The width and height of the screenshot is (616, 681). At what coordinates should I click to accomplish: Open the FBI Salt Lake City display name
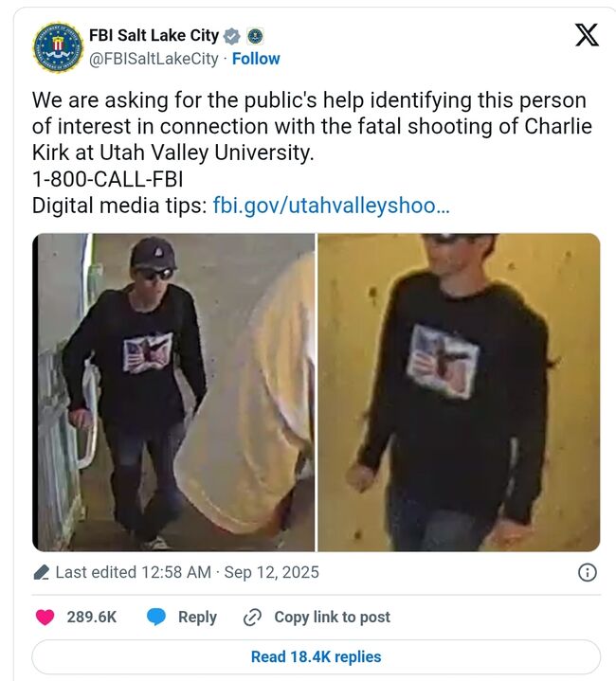coord(154,35)
